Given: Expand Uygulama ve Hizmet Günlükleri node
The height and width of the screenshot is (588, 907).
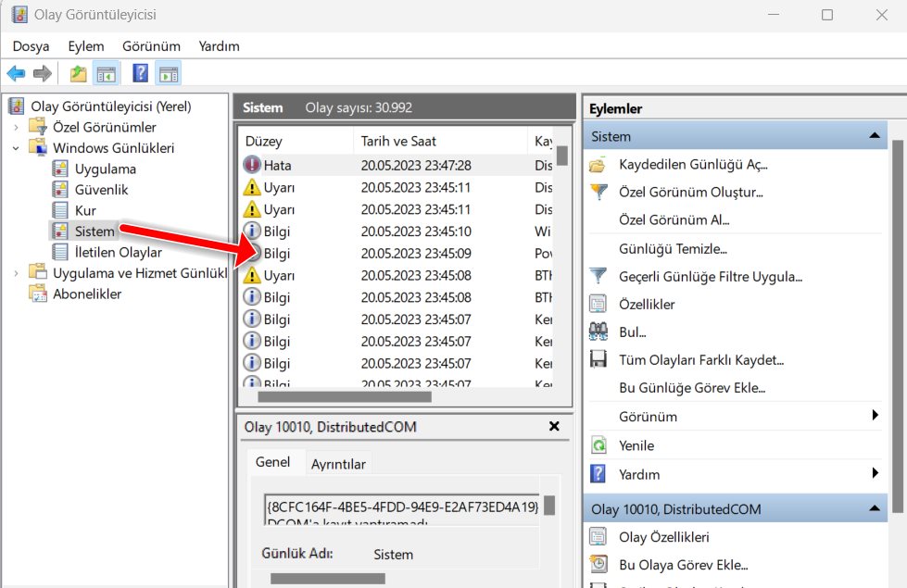Looking at the screenshot, I should pyautogui.click(x=16, y=273).
